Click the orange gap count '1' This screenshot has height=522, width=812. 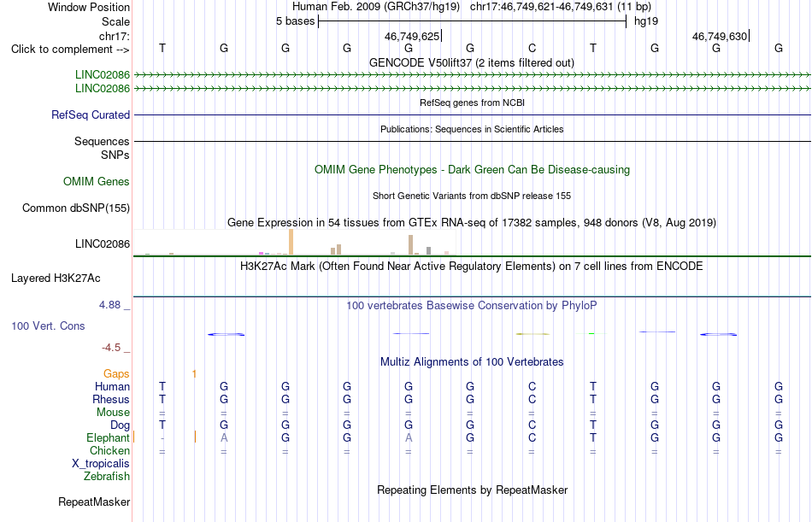[x=194, y=374]
